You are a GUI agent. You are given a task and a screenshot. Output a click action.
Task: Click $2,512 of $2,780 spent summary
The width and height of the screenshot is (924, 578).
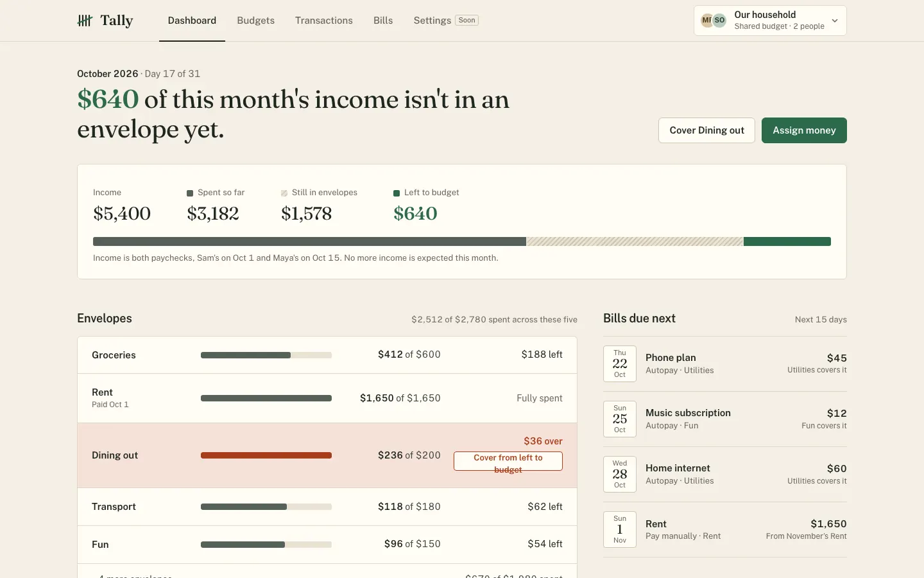pyautogui.click(x=494, y=320)
